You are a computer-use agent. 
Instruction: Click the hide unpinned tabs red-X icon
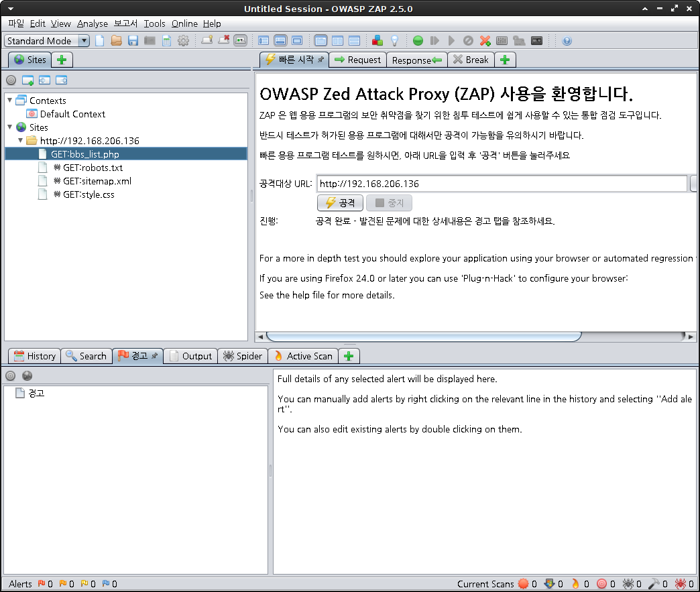pos(224,41)
